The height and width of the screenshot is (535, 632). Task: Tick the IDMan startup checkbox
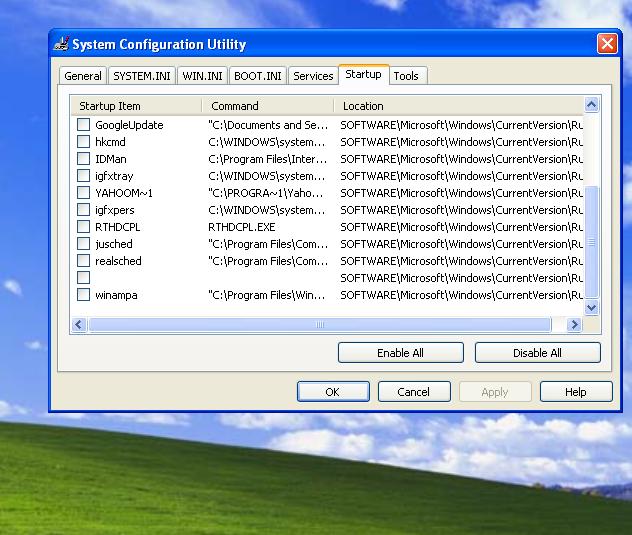click(83, 158)
